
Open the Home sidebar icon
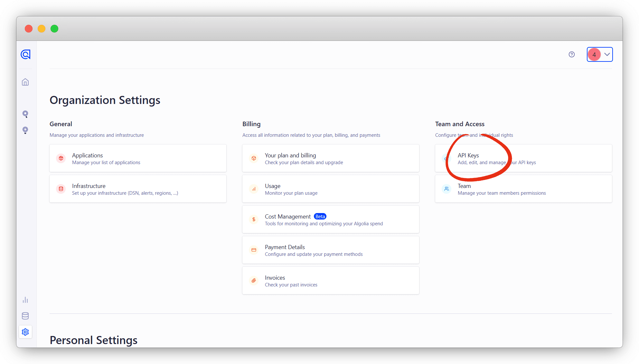(x=25, y=82)
